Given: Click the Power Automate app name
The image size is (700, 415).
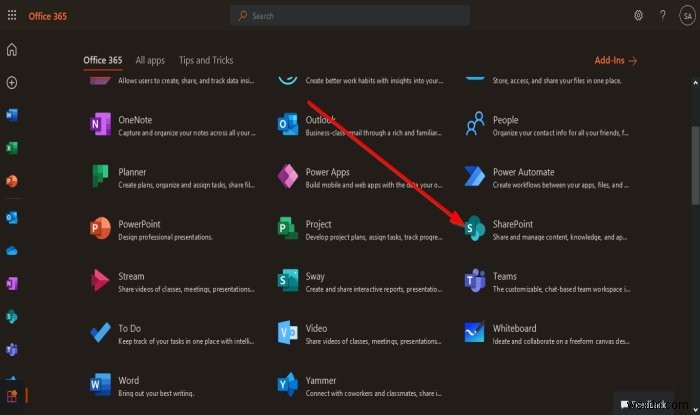Looking at the screenshot, I should (523, 172).
